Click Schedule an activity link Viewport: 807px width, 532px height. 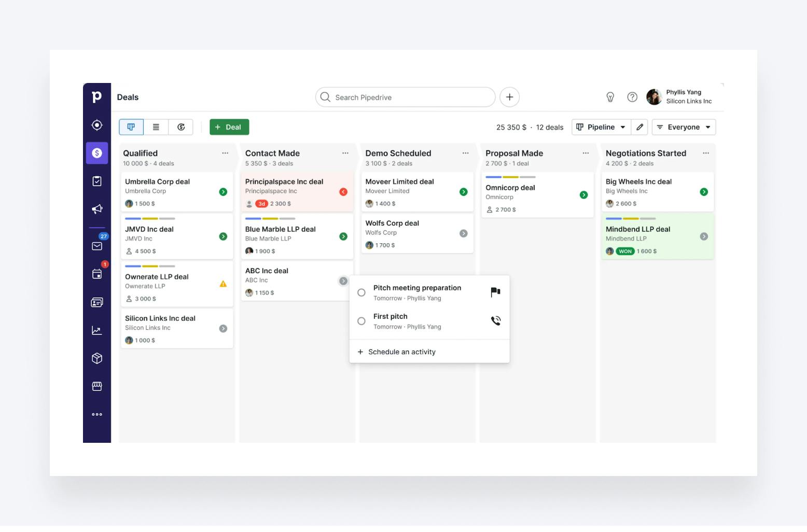pyautogui.click(x=401, y=352)
